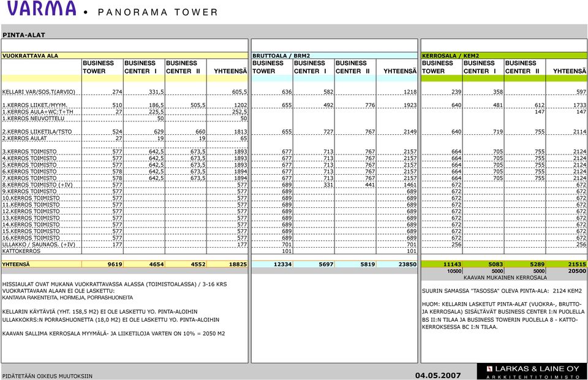Click Business Center I header under Bruttoala
The height and width of the screenshot is (380, 588).
tap(310, 67)
